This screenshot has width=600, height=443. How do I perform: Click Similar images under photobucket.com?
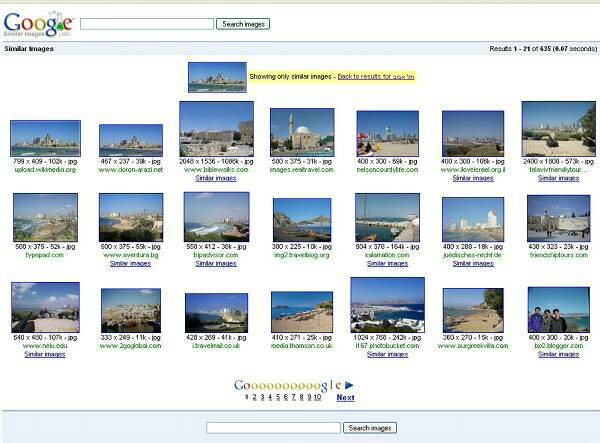click(388, 354)
